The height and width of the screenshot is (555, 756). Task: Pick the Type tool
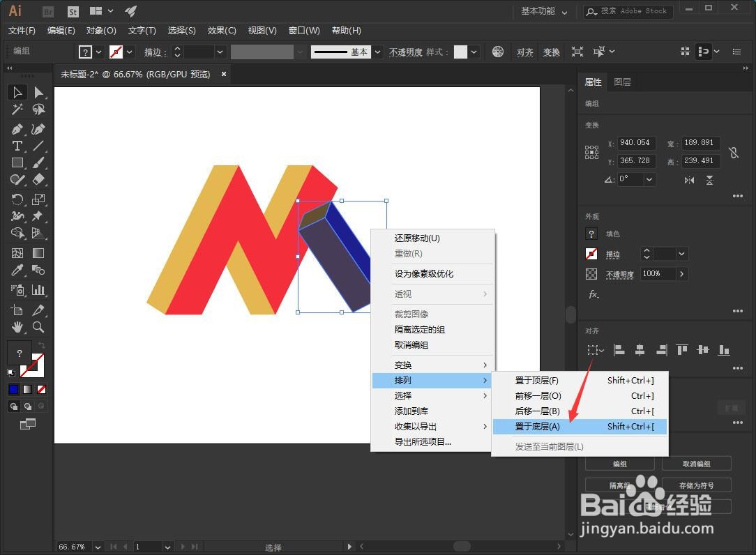click(x=17, y=146)
